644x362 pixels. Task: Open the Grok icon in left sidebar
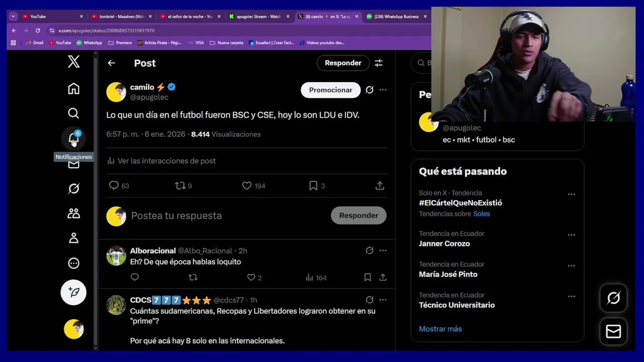pos(73,188)
